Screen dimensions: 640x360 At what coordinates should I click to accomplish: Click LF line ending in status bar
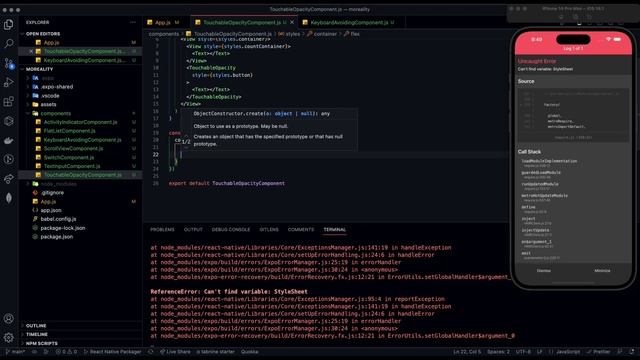[x=540, y=352]
